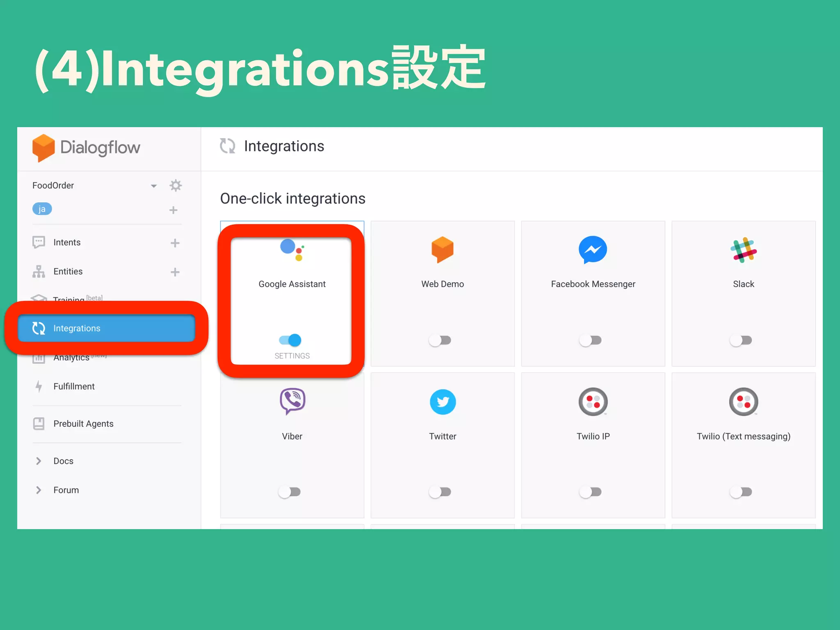
Task: Open the Docs link
Action: [x=63, y=461]
